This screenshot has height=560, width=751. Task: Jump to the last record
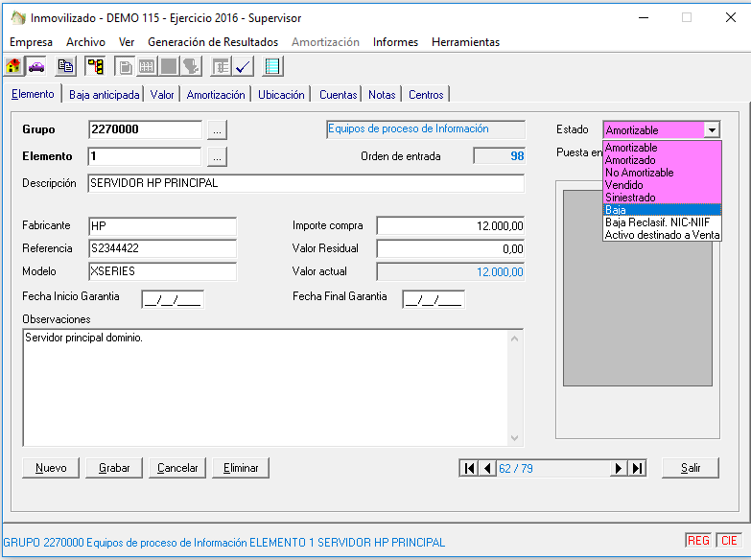click(637, 468)
